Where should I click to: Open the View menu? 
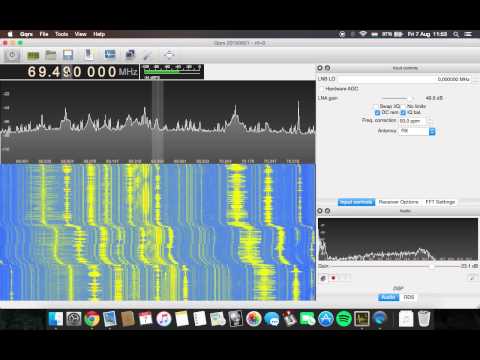coord(81,34)
